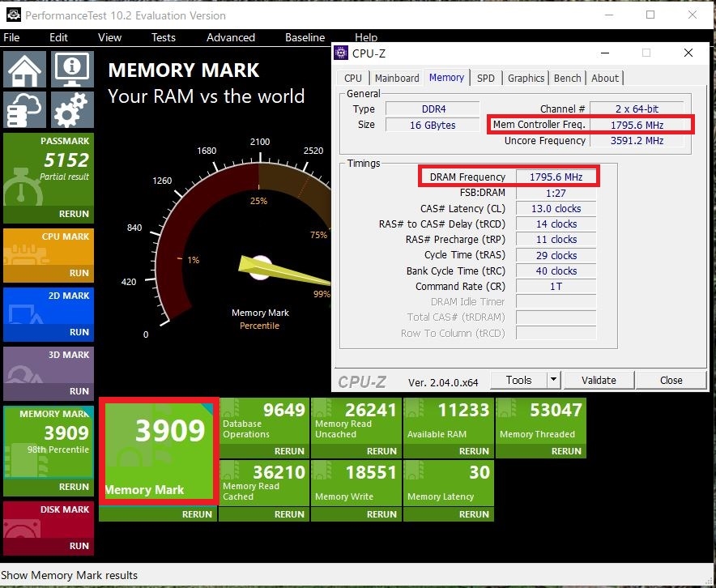Image resolution: width=716 pixels, height=588 pixels.
Task: Open the Home icon in PerformanceTest
Action: [x=24, y=69]
